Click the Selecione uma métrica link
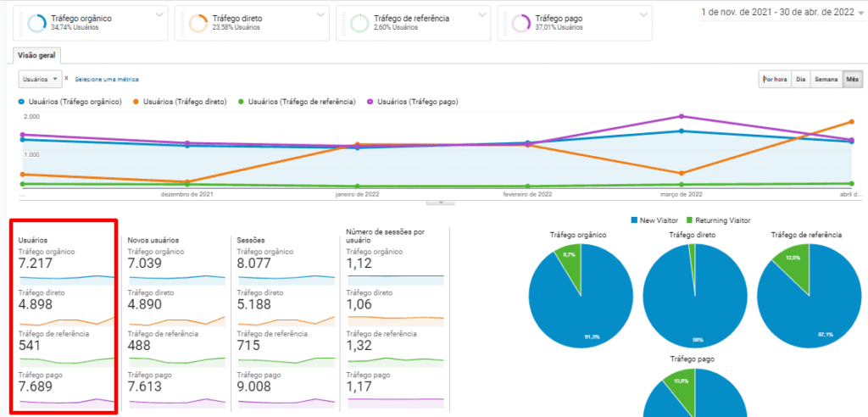Image resolution: width=868 pixels, height=417 pixels. (107, 79)
